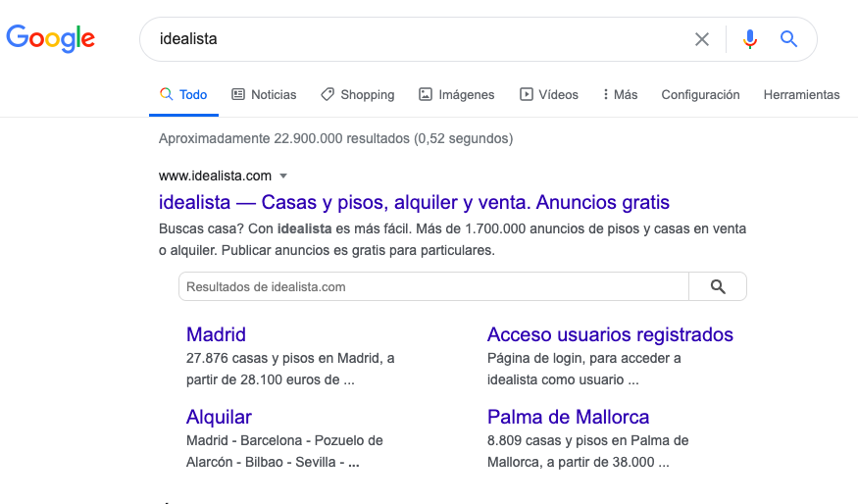The image size is (858, 504).
Task: Switch to the Noticias tab
Action: click(x=265, y=95)
